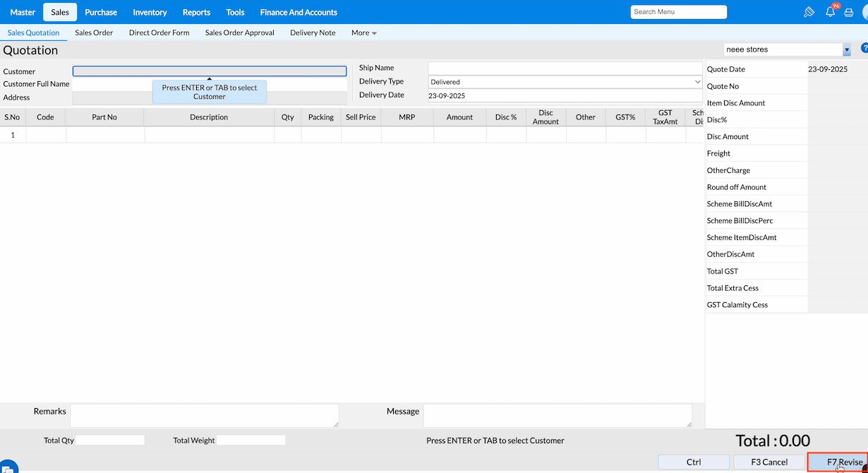Click the Total Weight field
Screen dimensions: 868x473
click(251, 440)
